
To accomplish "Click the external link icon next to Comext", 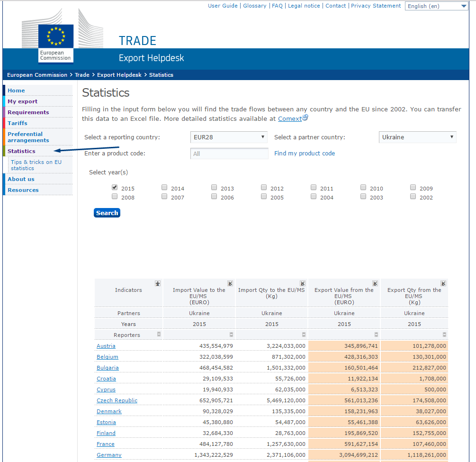I will [x=305, y=118].
